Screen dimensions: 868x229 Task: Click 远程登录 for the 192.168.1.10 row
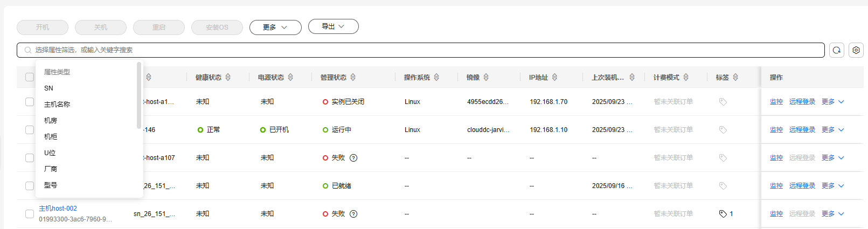802,130
